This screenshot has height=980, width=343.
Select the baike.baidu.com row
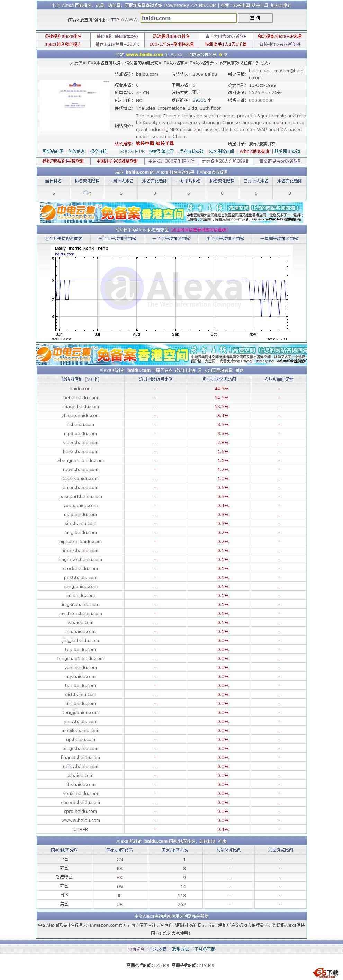[x=172, y=451]
